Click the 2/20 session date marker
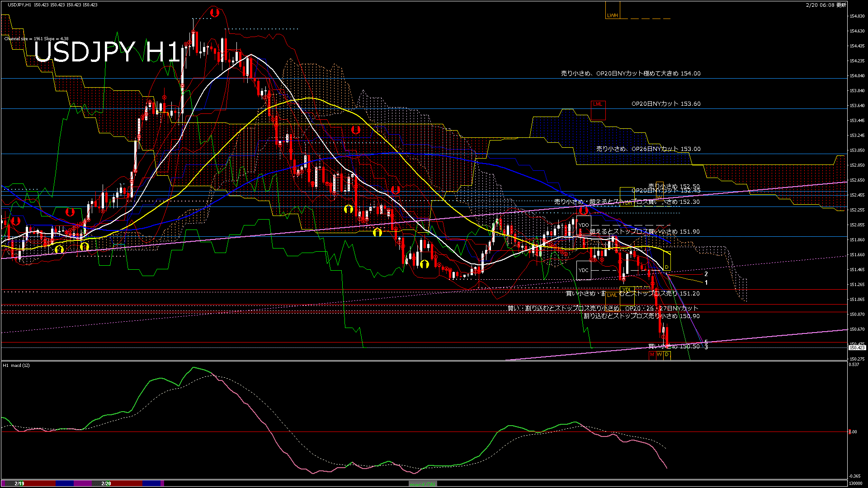This screenshot has height=488, width=868. click(x=106, y=483)
